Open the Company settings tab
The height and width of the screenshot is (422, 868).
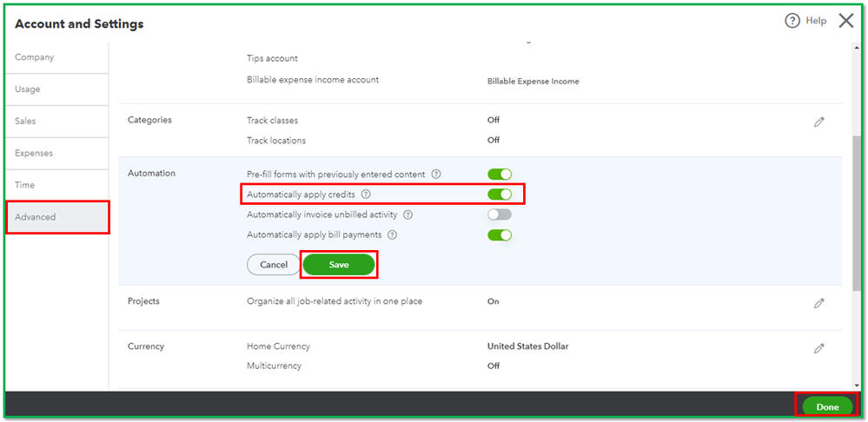(35, 57)
